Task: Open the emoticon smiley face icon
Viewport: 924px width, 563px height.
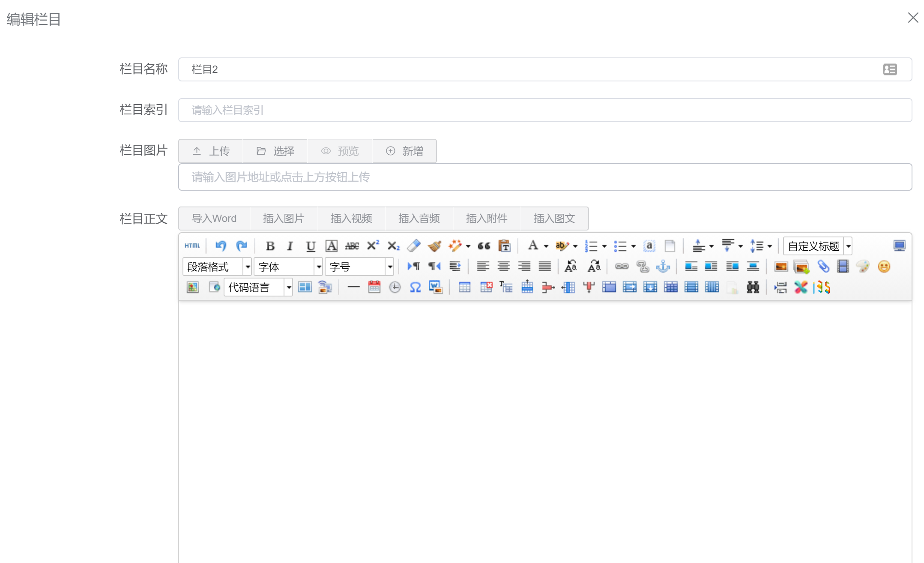Action: [884, 267]
